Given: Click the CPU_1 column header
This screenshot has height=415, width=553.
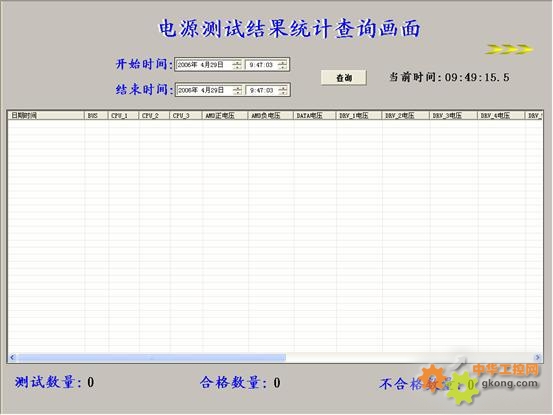Looking at the screenshot, I should tap(123, 115).
